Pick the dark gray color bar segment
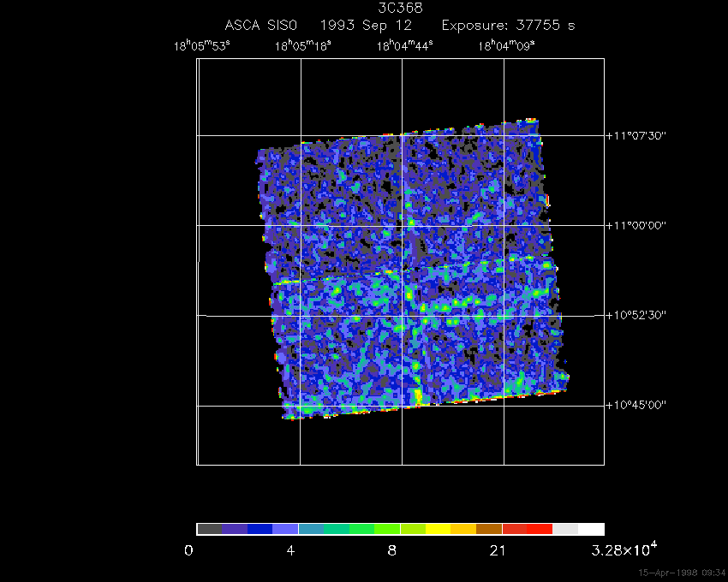Screen dimensions: 728x582 coord(209,529)
